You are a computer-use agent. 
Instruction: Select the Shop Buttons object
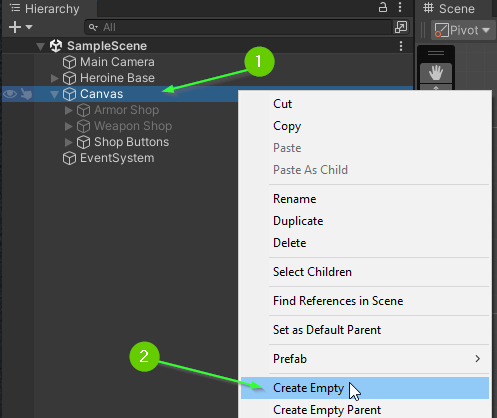[x=131, y=142]
